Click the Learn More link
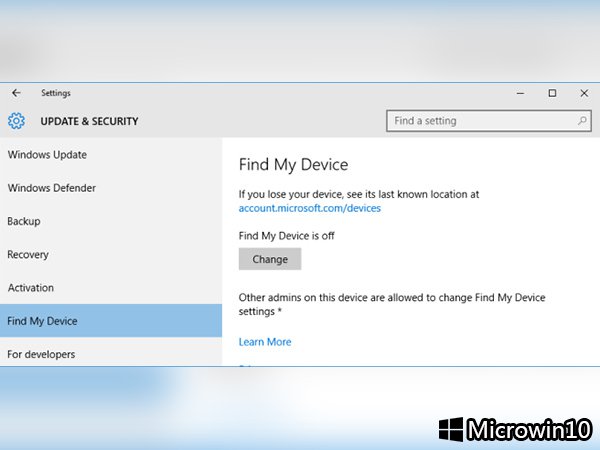Viewport: 600px width, 450px height. pyautogui.click(x=265, y=342)
